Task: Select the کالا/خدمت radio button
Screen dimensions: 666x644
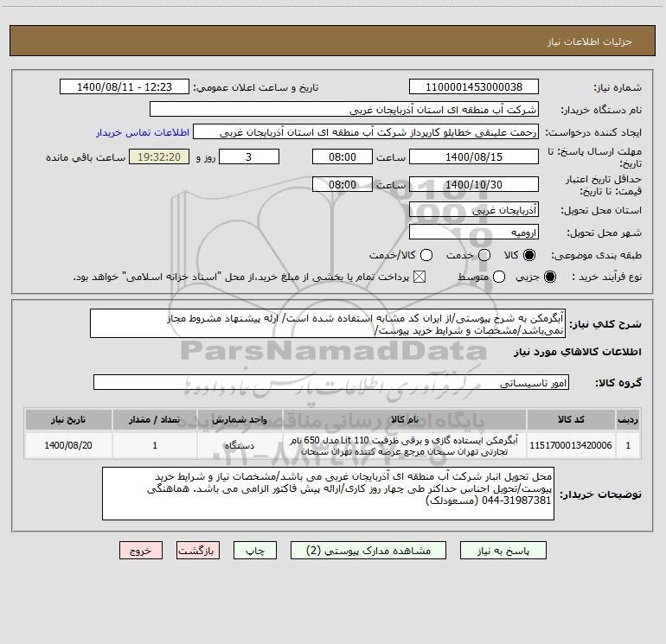Action: coord(426,255)
